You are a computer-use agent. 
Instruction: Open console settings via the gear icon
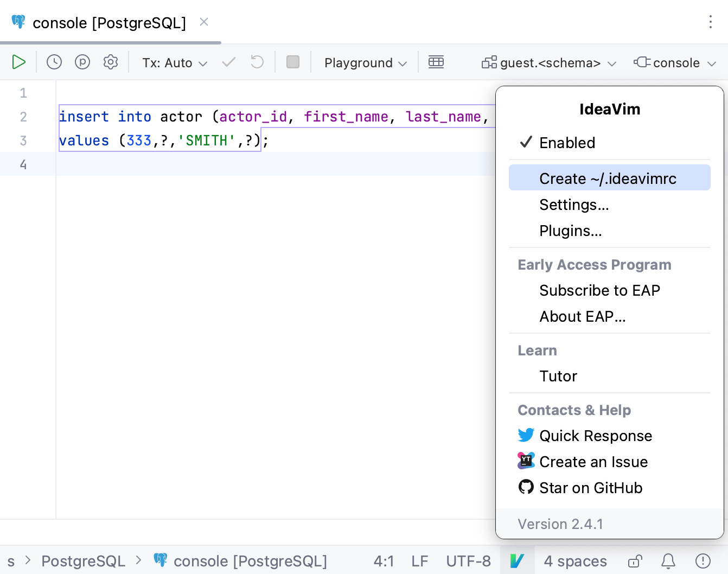coord(111,62)
